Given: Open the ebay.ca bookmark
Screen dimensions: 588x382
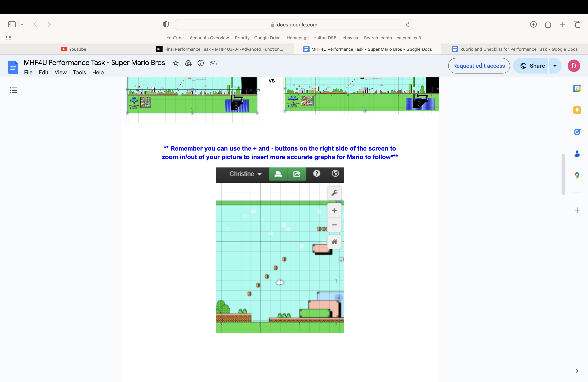Looking at the screenshot, I should [350, 38].
